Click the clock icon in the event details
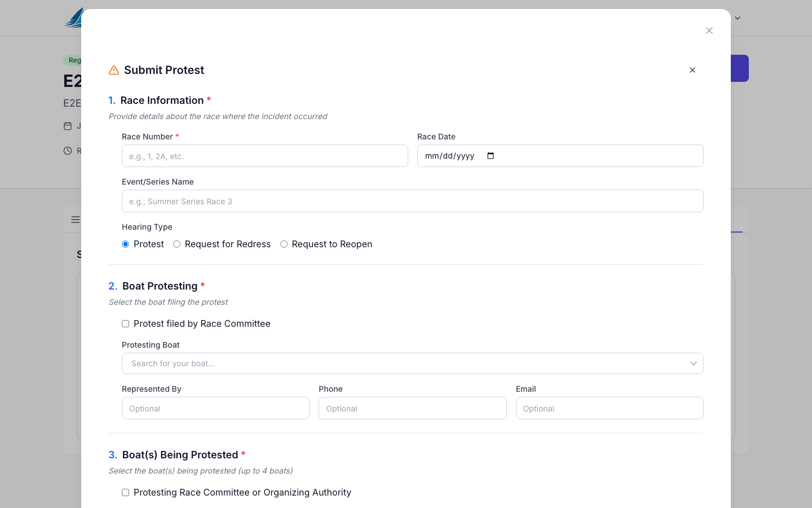The width and height of the screenshot is (812, 508). [x=68, y=151]
